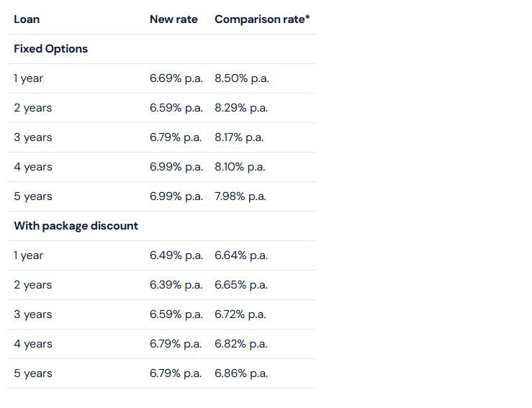Viewport: 532px width, 408px height.
Task: Click the 8.10% p.a. comparison rate
Action: point(240,167)
